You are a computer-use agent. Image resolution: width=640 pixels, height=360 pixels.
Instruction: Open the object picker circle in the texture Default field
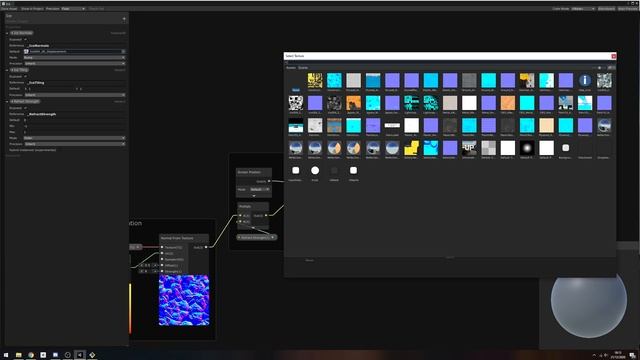pyautogui.click(x=123, y=51)
